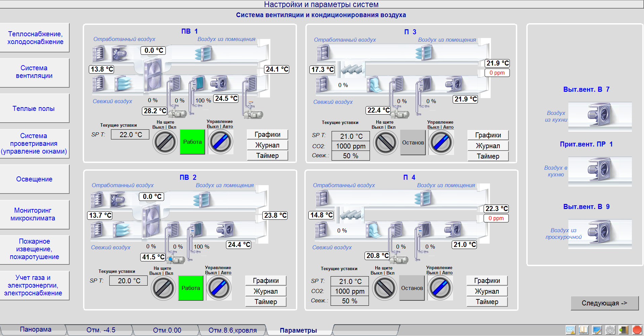Toggle the Управление Выкл/Авто switch in ПВ 2

[219, 288]
